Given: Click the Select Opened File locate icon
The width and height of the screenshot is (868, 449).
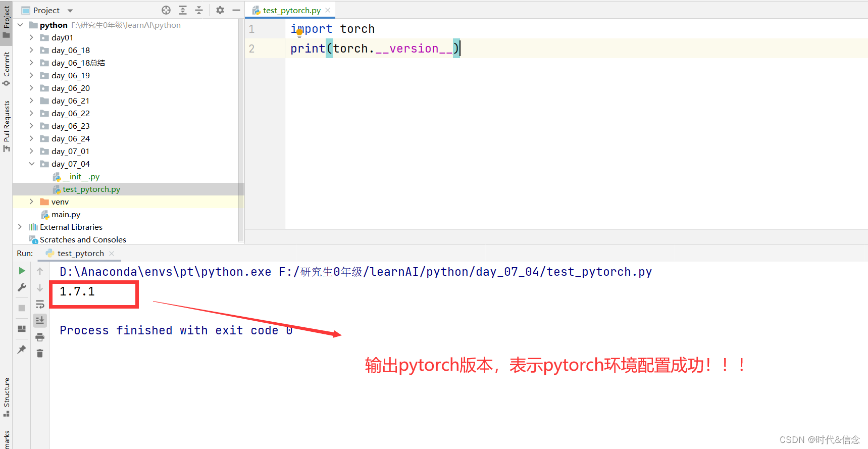Looking at the screenshot, I should coord(166,10).
